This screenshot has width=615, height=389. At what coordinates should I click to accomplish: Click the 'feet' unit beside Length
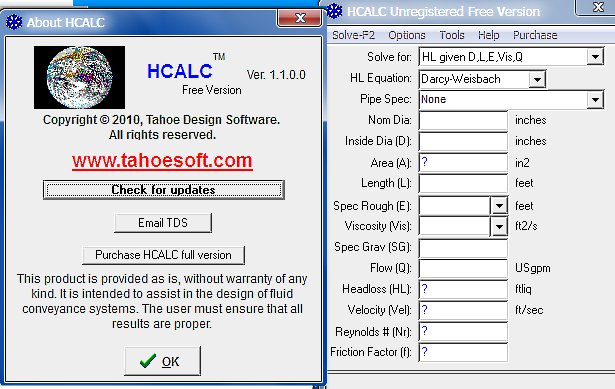tap(524, 183)
